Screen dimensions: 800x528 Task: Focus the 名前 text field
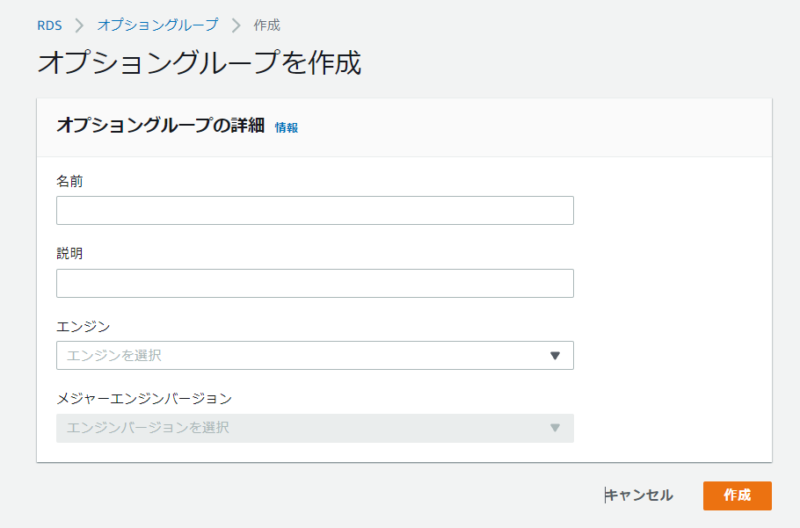pyautogui.click(x=315, y=210)
